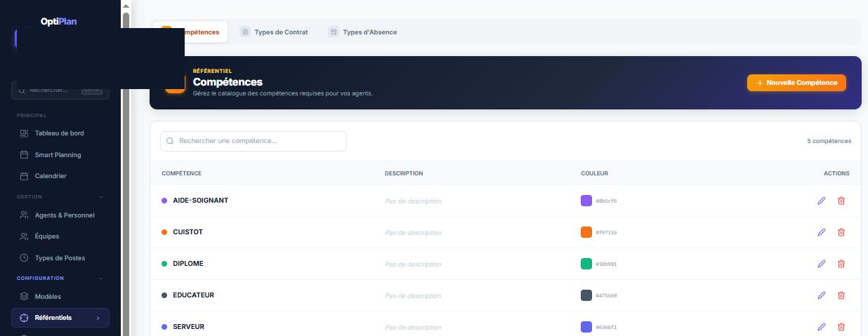This screenshot has width=868, height=336.
Task: Focus the Rechercher une compétence search field
Action: 254,141
